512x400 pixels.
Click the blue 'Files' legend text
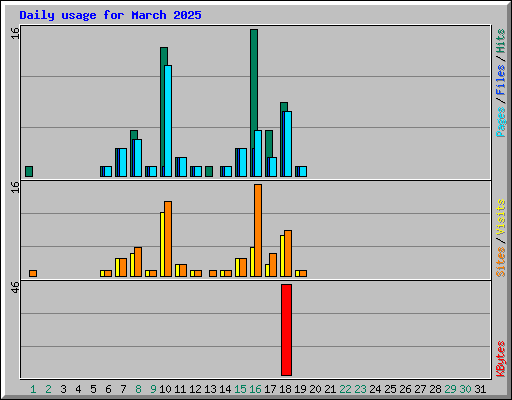click(501, 80)
